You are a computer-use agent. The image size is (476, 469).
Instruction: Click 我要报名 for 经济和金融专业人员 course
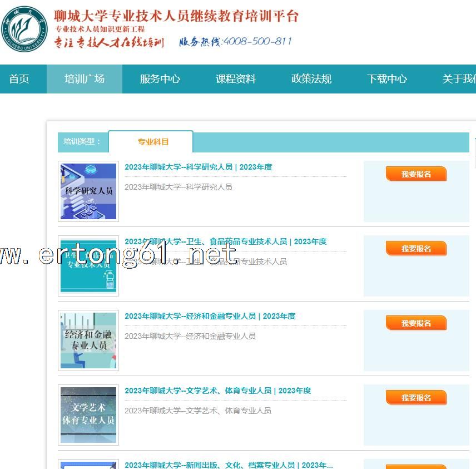pyautogui.click(x=416, y=323)
